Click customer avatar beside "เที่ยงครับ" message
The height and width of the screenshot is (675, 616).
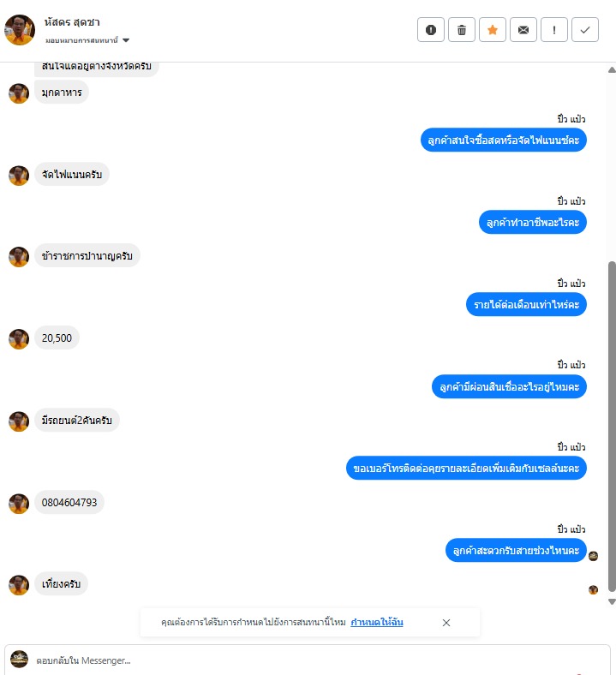[x=19, y=584]
